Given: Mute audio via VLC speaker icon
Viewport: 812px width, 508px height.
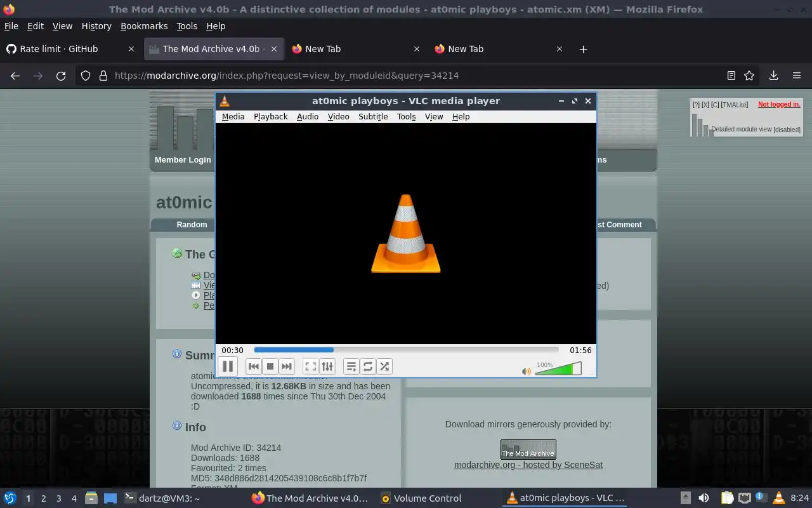Looking at the screenshot, I should 526,371.
